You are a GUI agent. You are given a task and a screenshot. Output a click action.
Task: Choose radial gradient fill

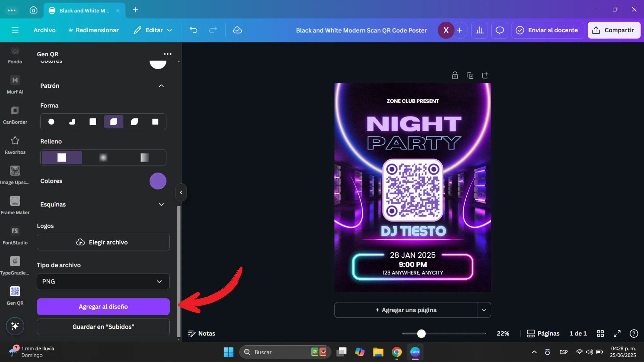(103, 157)
